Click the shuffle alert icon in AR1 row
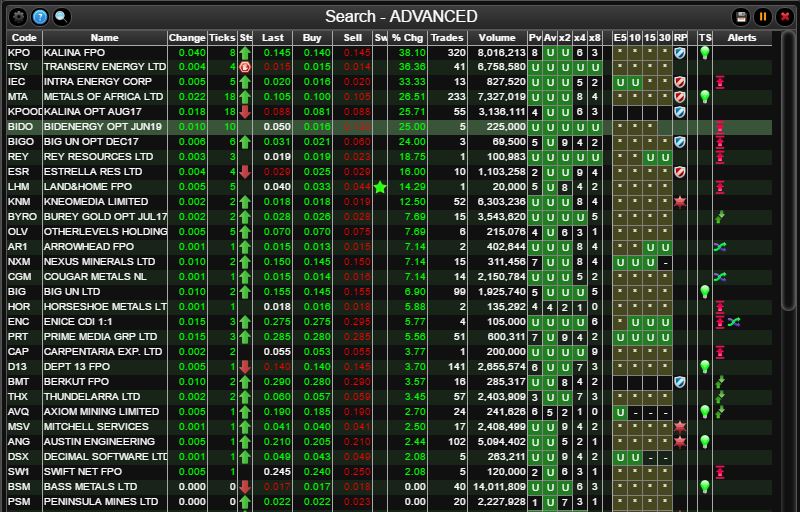 (720, 247)
